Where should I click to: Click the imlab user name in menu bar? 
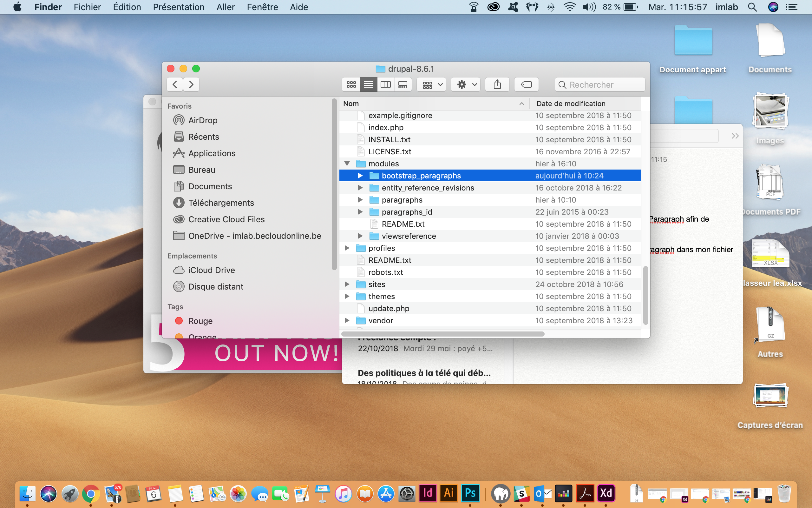(726, 7)
